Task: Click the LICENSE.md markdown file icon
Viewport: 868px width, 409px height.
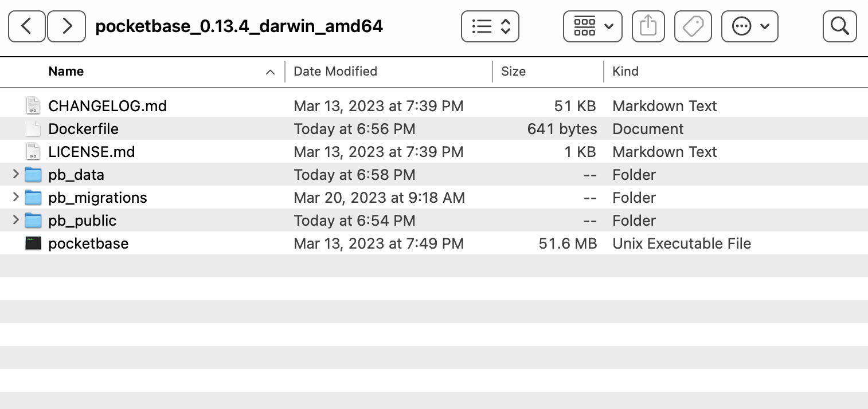Action: [33, 151]
